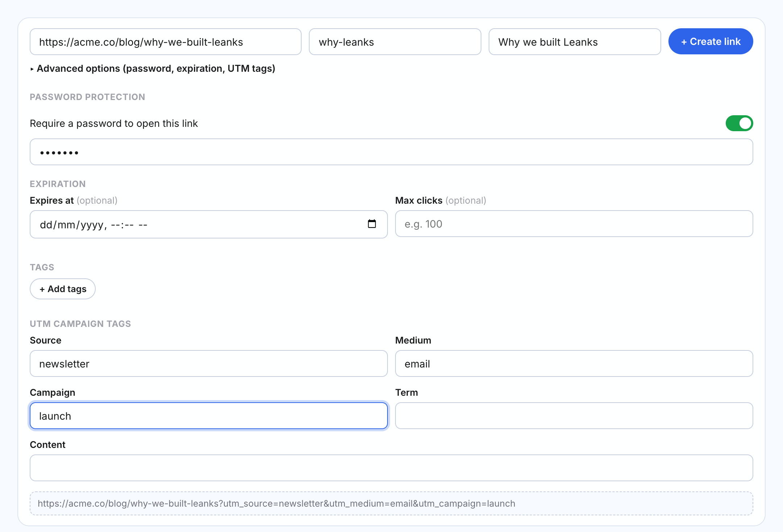
Task: Open the calendar picker icon
Action: (372, 224)
